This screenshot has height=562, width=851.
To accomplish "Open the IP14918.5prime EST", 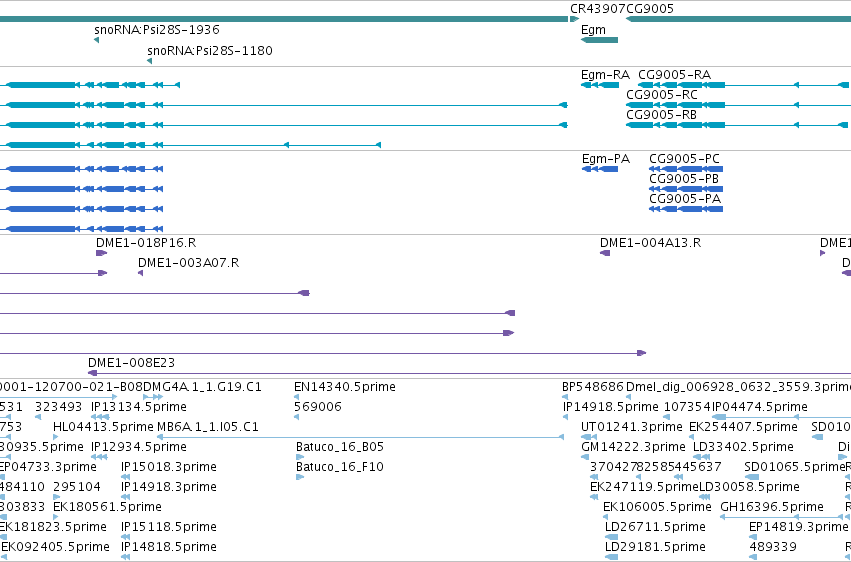I will pos(565,417).
